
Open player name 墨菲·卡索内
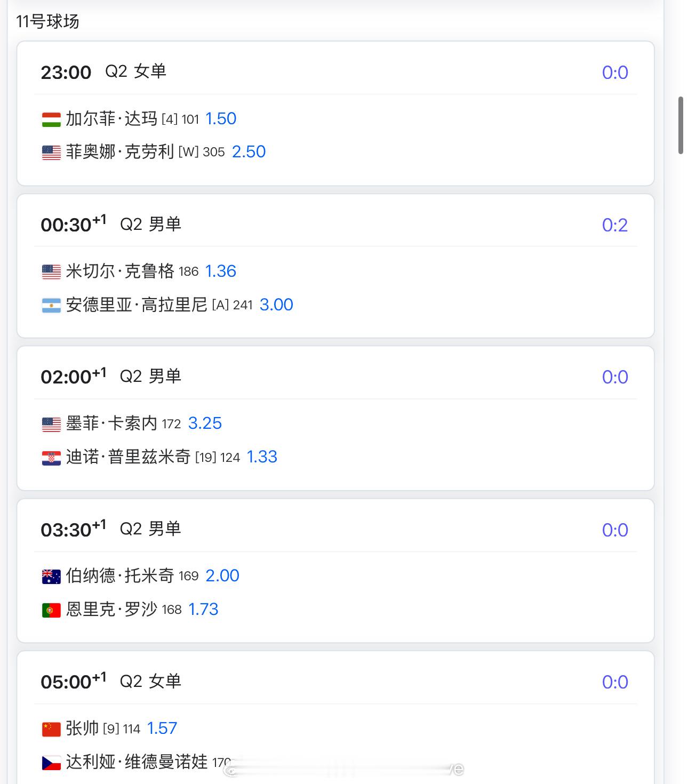tap(112, 423)
